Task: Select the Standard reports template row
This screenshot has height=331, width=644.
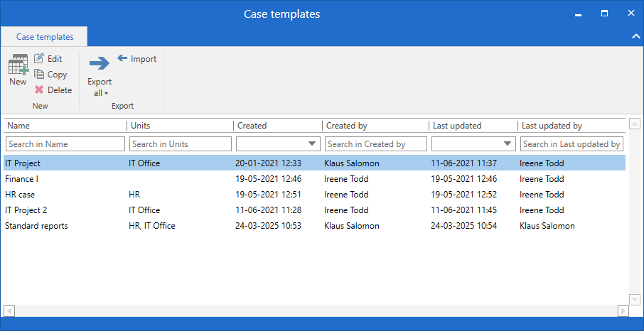Action: pos(37,226)
